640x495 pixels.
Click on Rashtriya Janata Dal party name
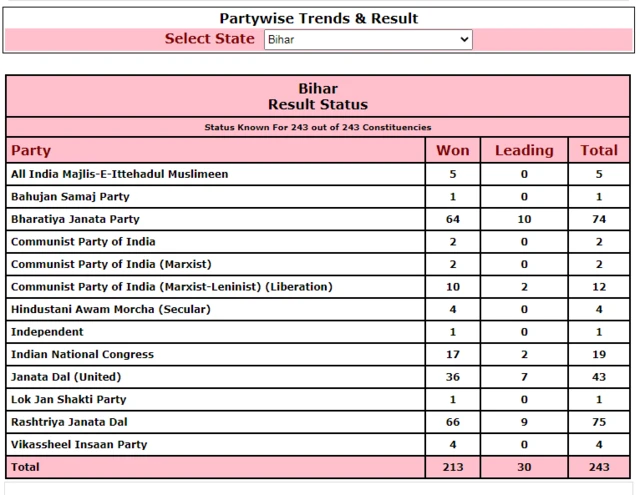pos(68,422)
